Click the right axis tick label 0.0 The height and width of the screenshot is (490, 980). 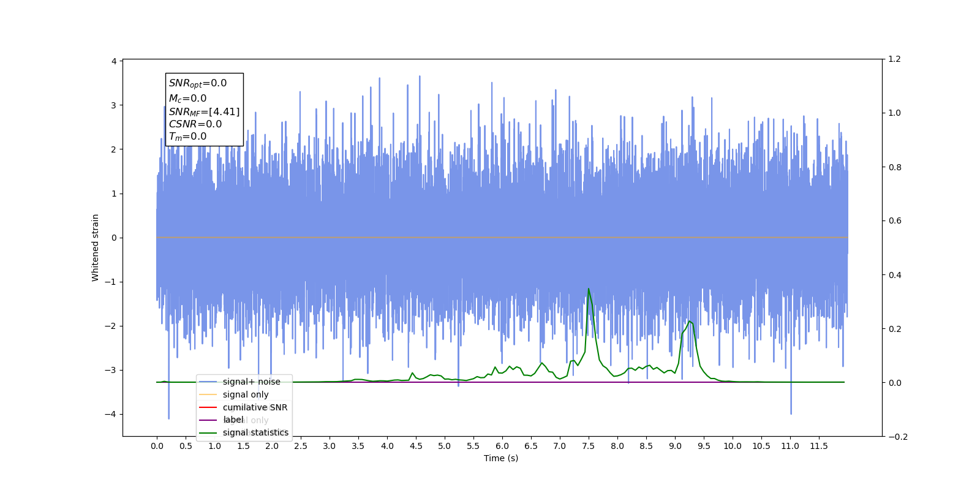click(x=895, y=383)
